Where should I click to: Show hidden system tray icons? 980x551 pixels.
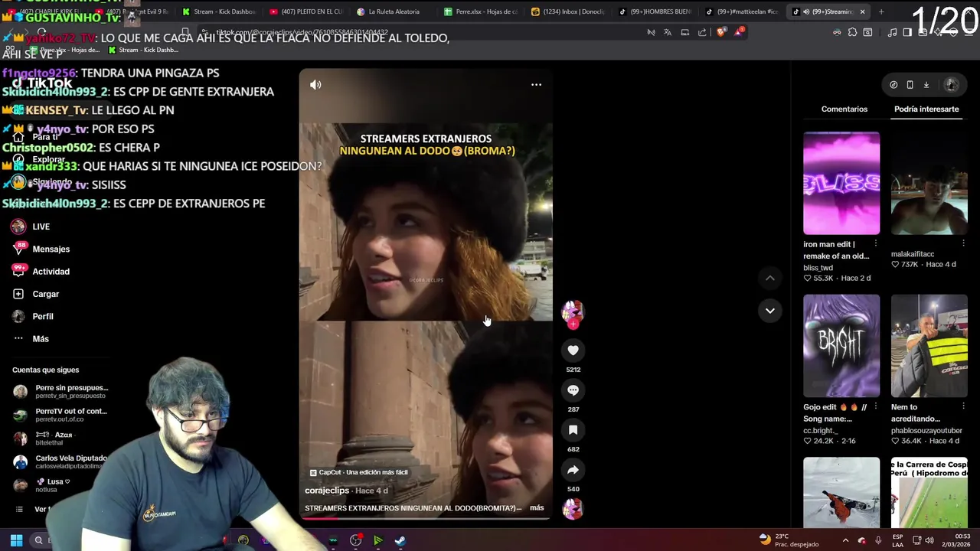pyautogui.click(x=845, y=540)
